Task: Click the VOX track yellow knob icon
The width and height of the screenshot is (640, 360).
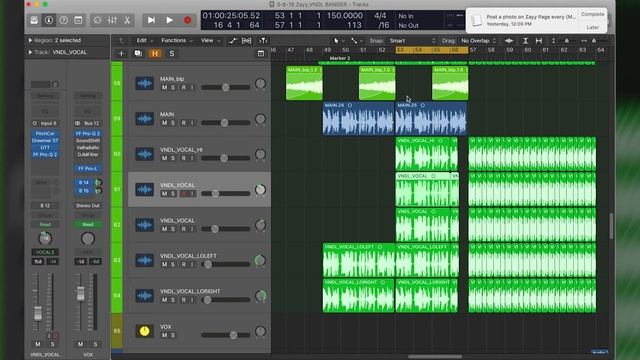Action: coord(144,331)
